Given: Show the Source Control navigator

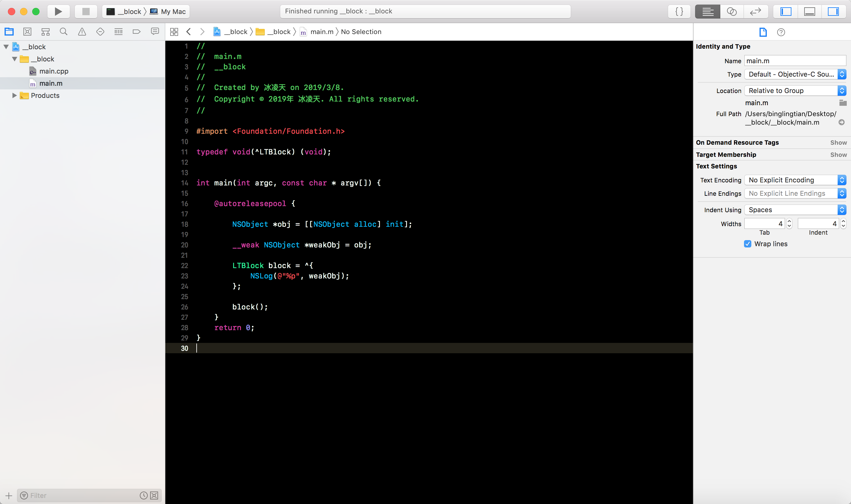Looking at the screenshot, I should pyautogui.click(x=27, y=32).
